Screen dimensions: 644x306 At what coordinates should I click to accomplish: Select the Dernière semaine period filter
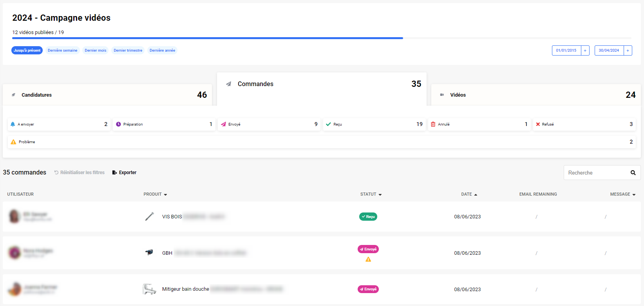click(63, 50)
